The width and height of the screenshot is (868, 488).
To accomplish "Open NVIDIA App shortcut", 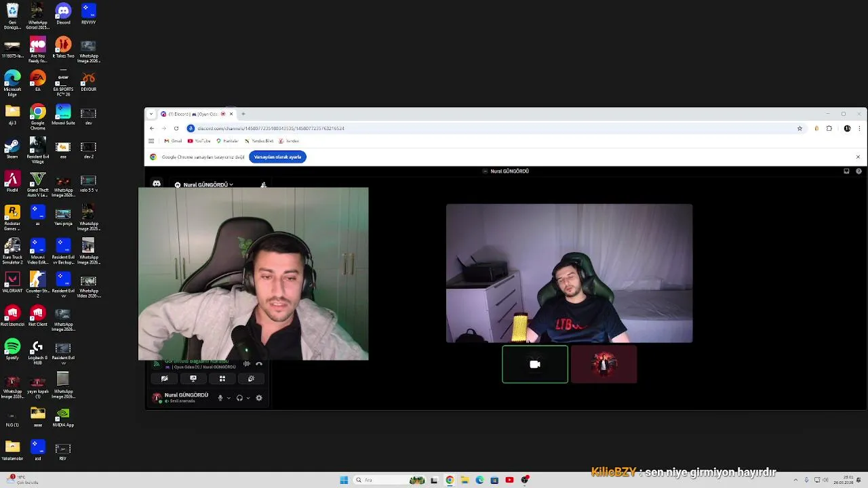I will coord(63,417).
